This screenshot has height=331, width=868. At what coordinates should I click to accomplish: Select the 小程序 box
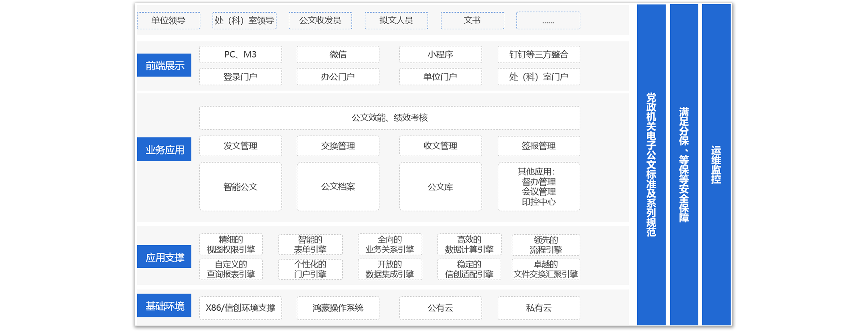click(x=441, y=55)
